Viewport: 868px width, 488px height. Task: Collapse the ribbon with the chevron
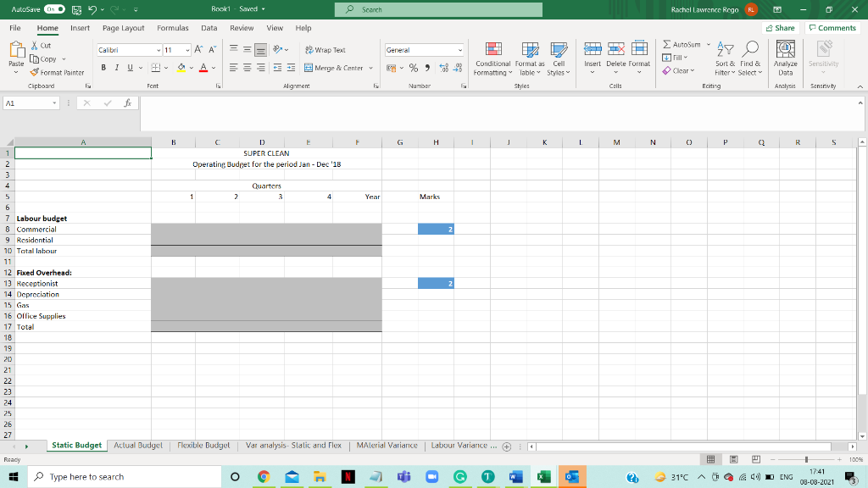coord(860,86)
